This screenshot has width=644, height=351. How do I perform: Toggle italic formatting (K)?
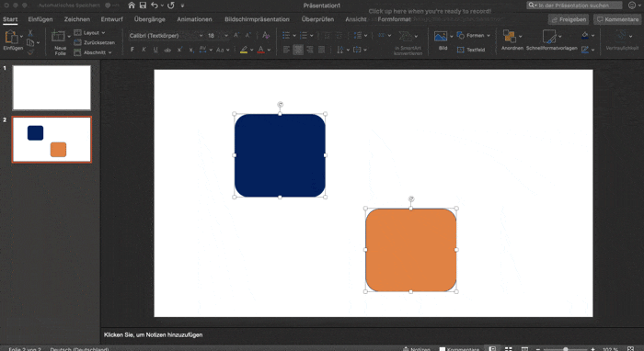(x=144, y=50)
